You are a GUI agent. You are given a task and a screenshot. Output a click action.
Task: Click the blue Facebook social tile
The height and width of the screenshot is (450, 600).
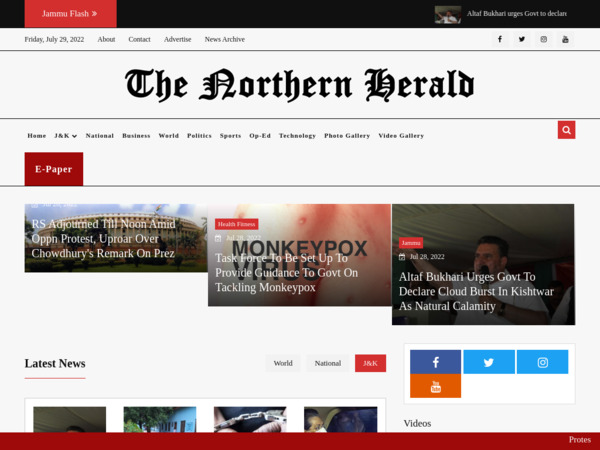(x=435, y=362)
